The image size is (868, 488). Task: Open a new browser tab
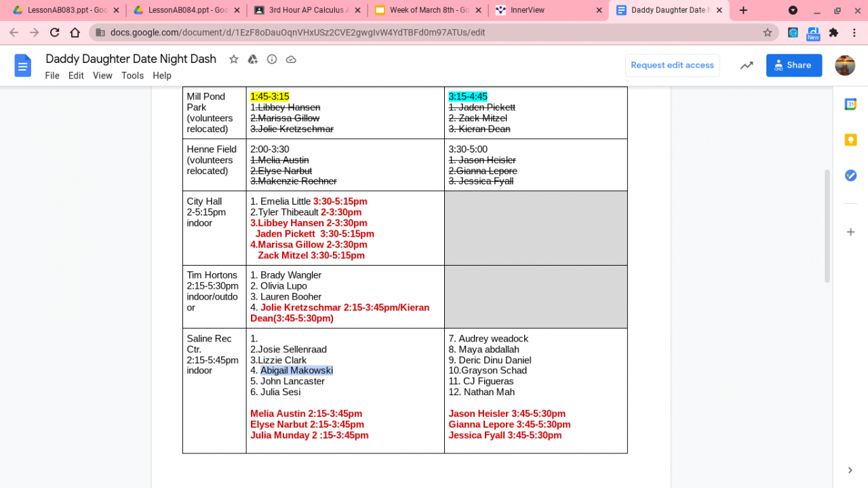click(x=743, y=10)
